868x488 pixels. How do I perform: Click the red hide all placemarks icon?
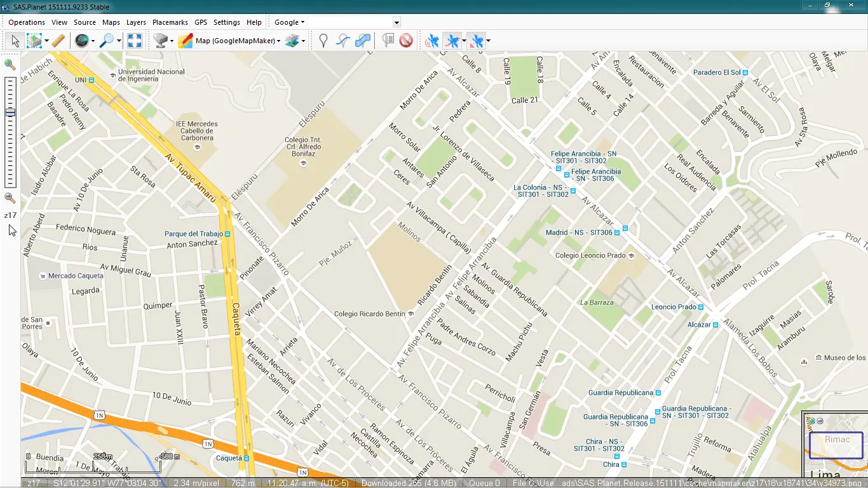coord(406,41)
